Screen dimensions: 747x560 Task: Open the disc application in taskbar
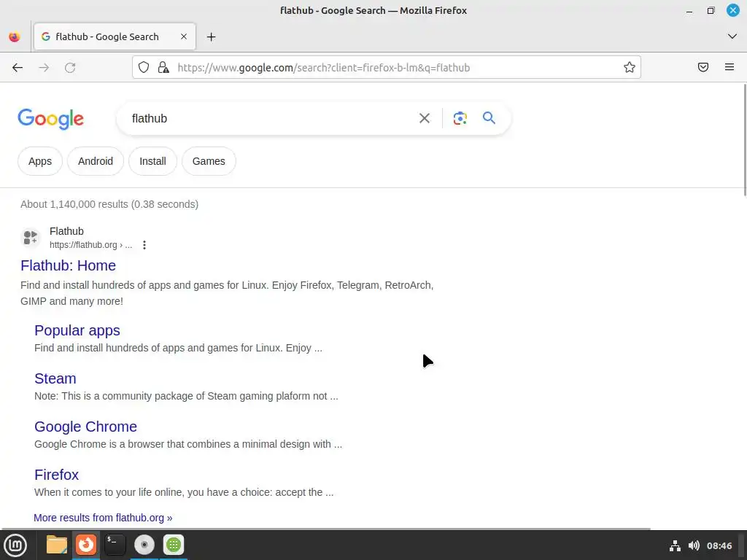(144, 545)
